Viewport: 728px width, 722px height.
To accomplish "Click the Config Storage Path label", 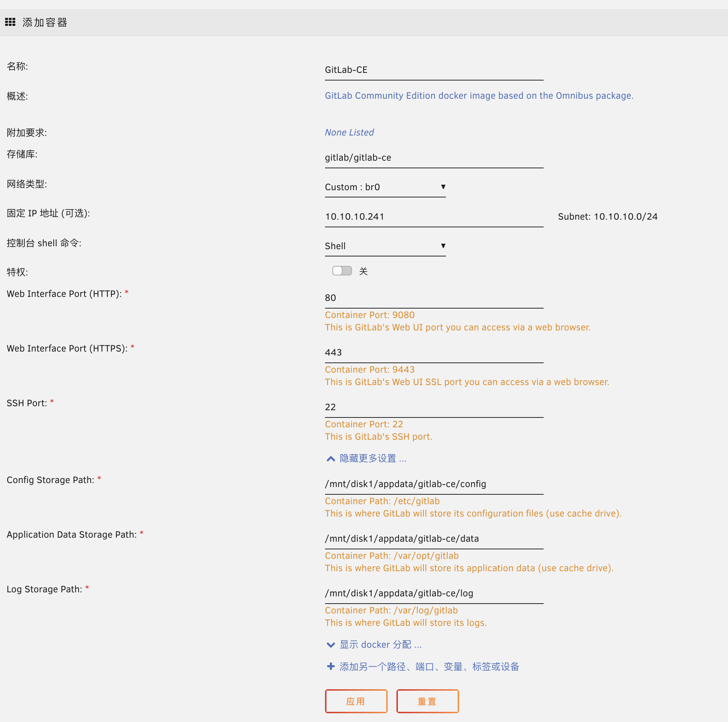I will tap(51, 480).
